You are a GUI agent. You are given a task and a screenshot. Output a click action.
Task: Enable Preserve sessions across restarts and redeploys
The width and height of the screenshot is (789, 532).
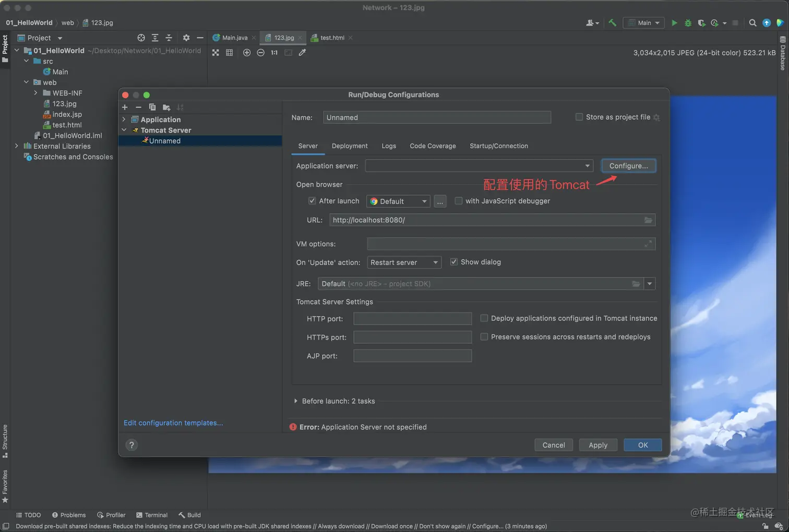tap(484, 337)
